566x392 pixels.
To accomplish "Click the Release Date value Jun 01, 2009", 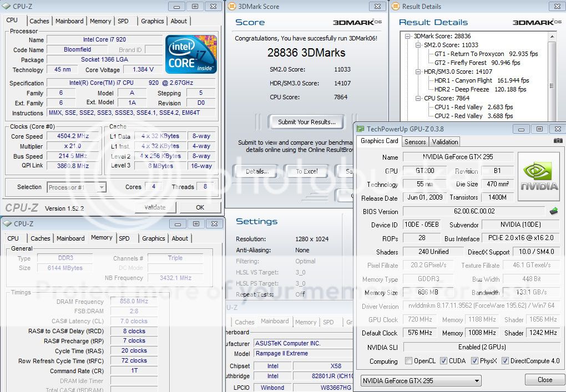I will coord(425,197).
